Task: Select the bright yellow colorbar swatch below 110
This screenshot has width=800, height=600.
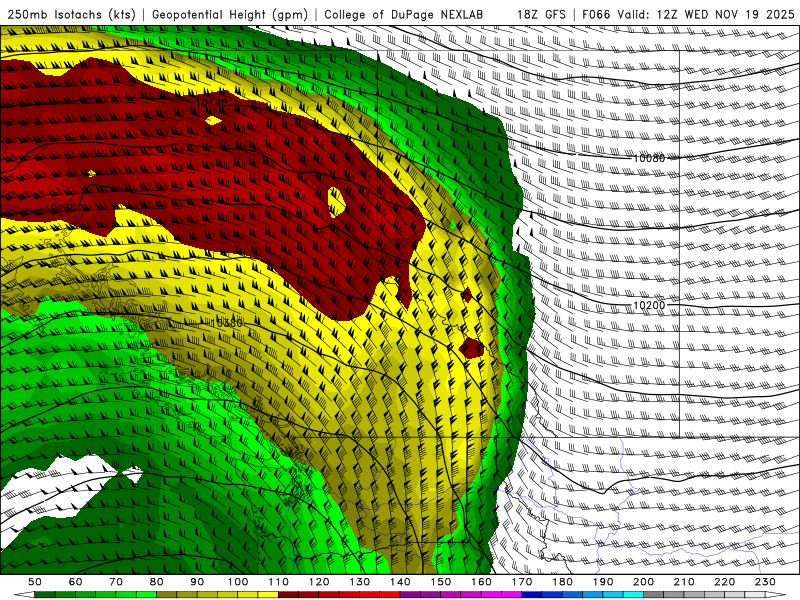Action: coord(268,595)
